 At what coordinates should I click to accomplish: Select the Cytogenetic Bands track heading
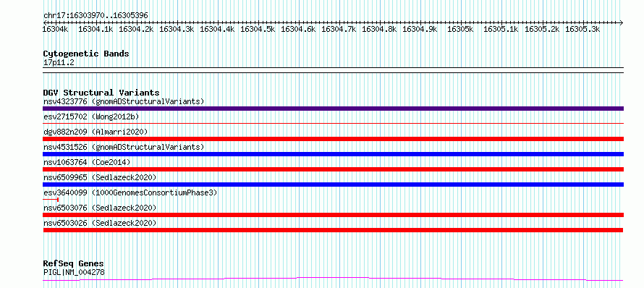click(86, 54)
